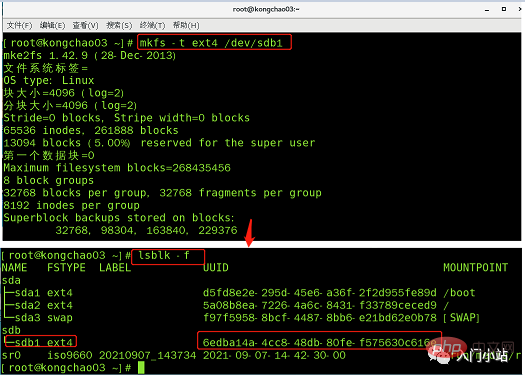The width and height of the screenshot is (525, 380).
Task: Open the 帮助(H) menu
Action: 186,25
